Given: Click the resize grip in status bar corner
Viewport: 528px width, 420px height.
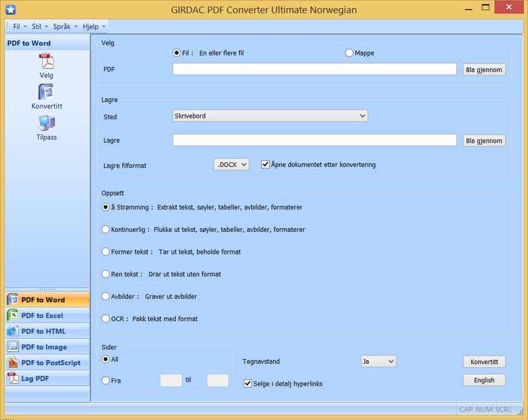Looking at the screenshot, I should click(521, 412).
